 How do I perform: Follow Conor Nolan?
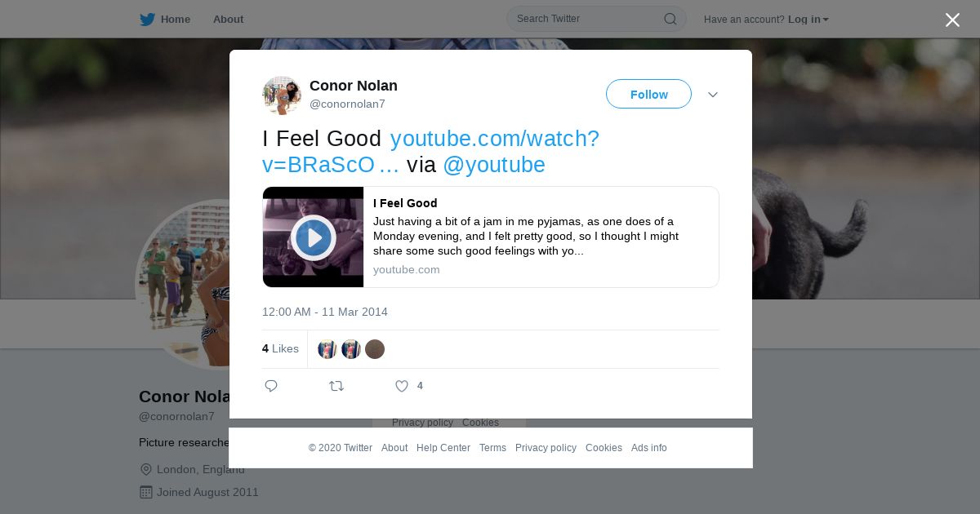(648, 95)
